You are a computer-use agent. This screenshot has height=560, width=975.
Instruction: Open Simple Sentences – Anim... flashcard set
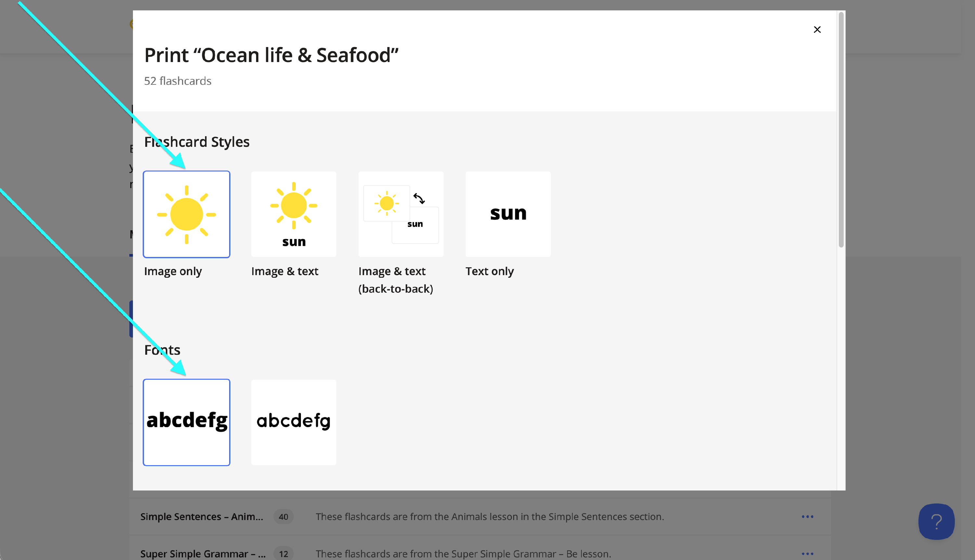point(201,516)
